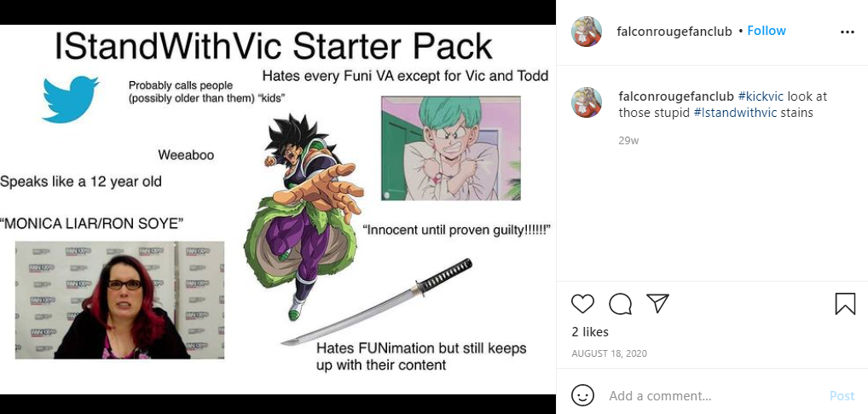The height and width of the screenshot is (414, 868).
Task: Click the Post comment button
Action: pos(842,396)
